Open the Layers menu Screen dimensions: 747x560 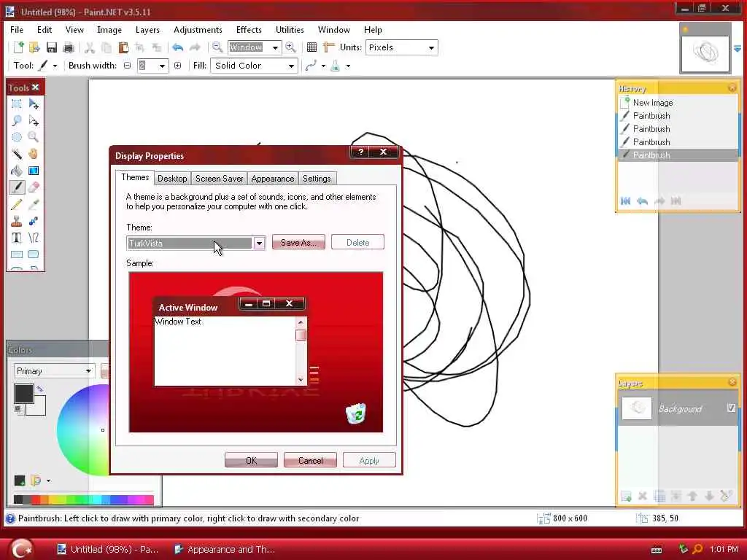tap(147, 29)
